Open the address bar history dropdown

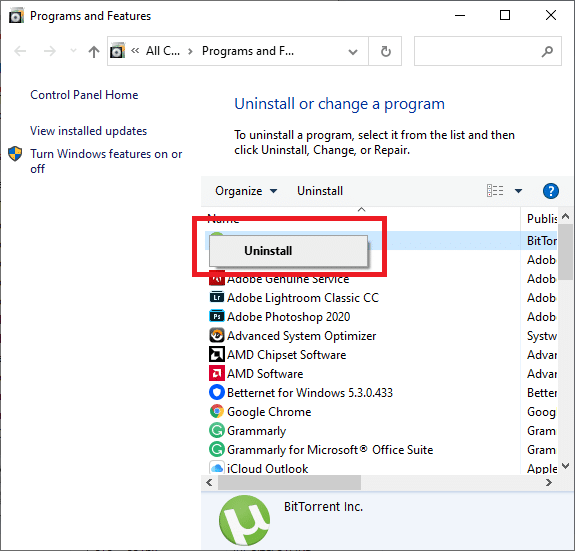pyautogui.click(x=353, y=52)
